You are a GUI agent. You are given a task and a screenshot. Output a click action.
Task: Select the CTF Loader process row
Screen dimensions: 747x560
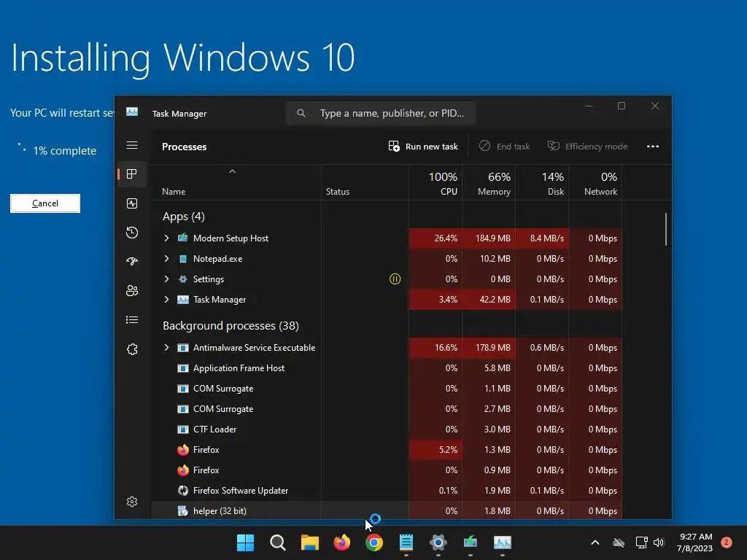tap(387, 429)
